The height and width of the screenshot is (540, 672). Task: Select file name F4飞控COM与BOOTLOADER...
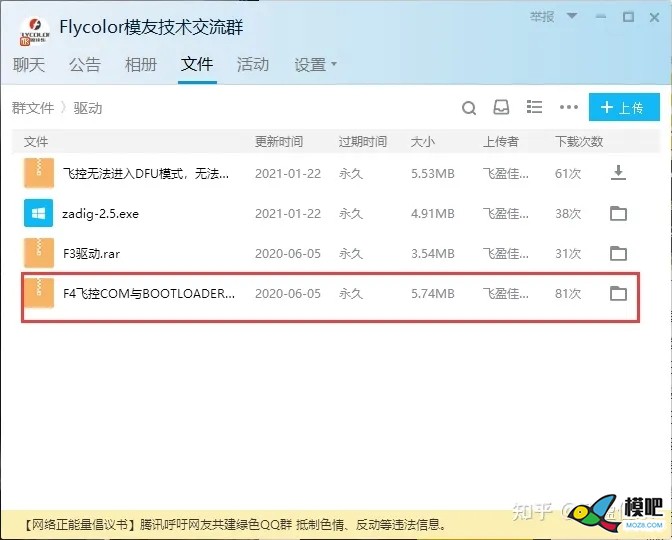pos(149,294)
